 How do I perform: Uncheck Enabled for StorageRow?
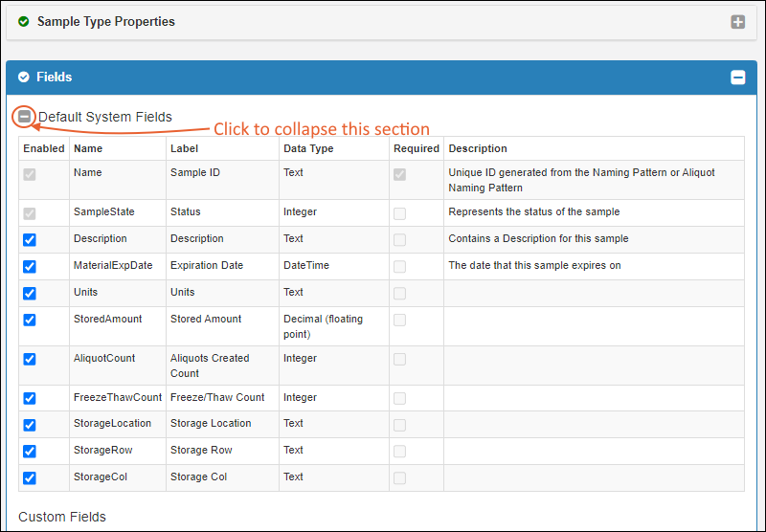(x=30, y=451)
